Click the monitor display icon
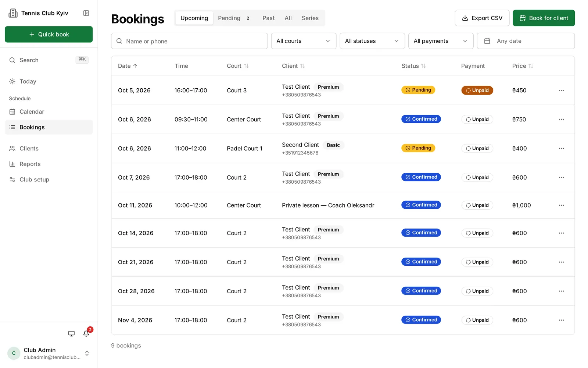The image size is (588, 368). (71, 334)
